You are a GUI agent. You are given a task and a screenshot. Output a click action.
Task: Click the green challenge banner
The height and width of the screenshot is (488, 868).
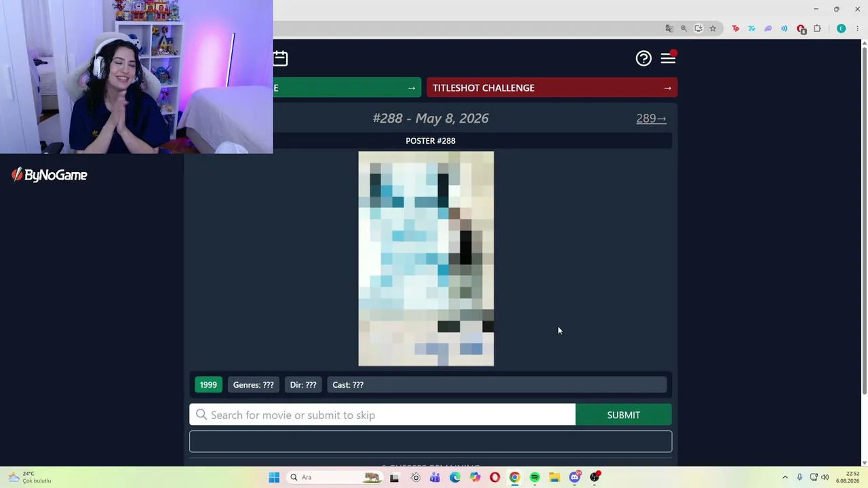tap(347, 88)
